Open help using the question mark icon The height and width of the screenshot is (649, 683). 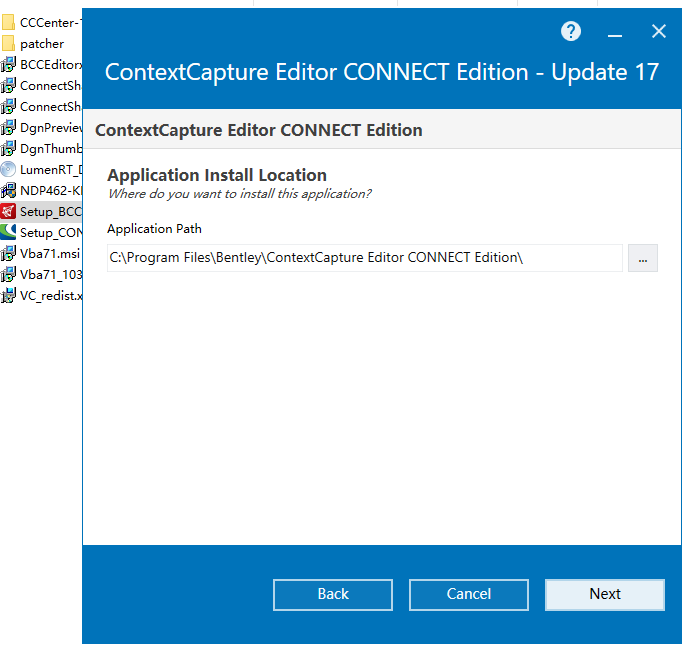pos(571,31)
